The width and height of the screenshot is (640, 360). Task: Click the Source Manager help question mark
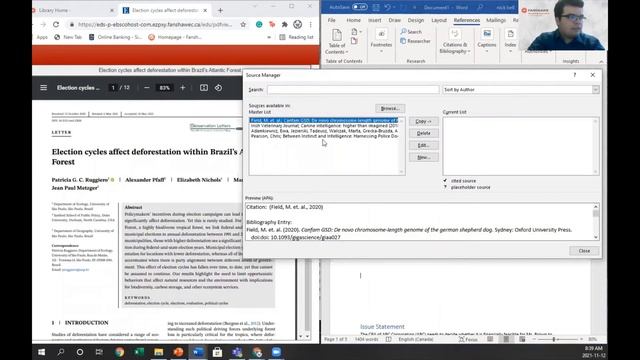(x=575, y=75)
